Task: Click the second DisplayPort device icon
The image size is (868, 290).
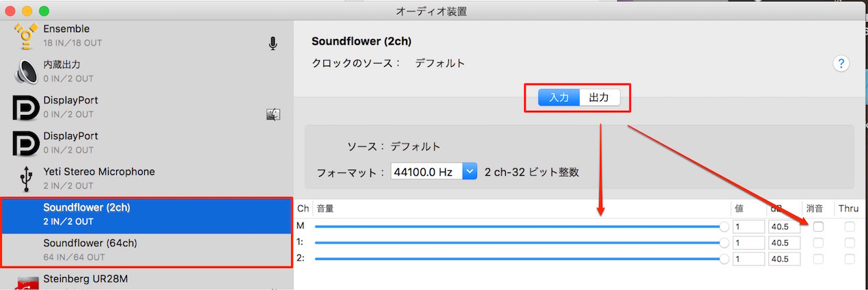Action: (x=26, y=143)
